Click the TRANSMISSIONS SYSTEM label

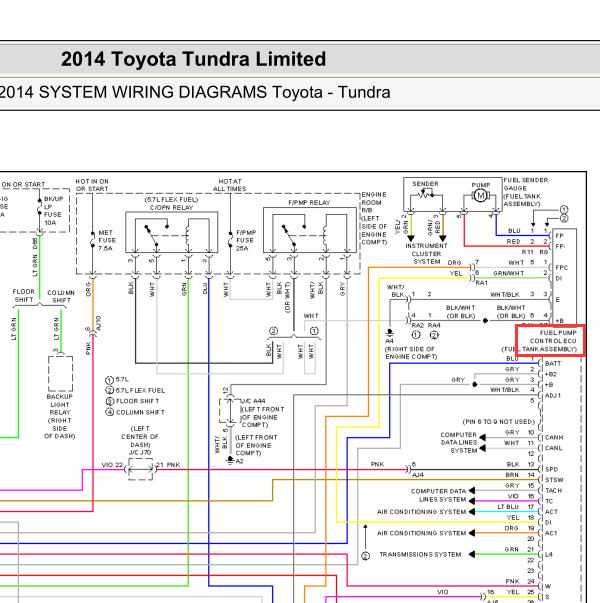(420, 554)
